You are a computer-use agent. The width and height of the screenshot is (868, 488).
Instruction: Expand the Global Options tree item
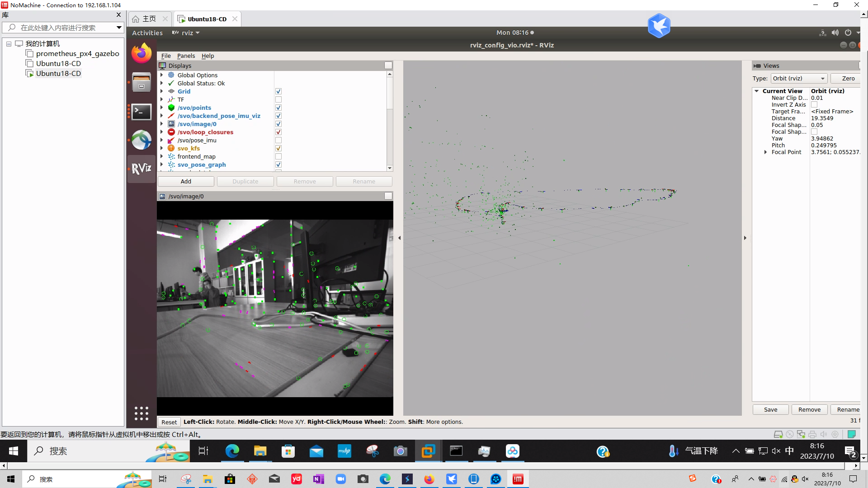[x=162, y=75]
